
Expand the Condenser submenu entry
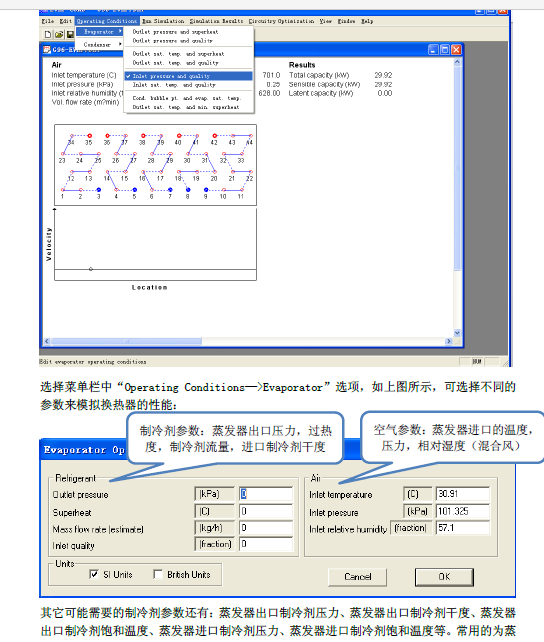(99, 44)
